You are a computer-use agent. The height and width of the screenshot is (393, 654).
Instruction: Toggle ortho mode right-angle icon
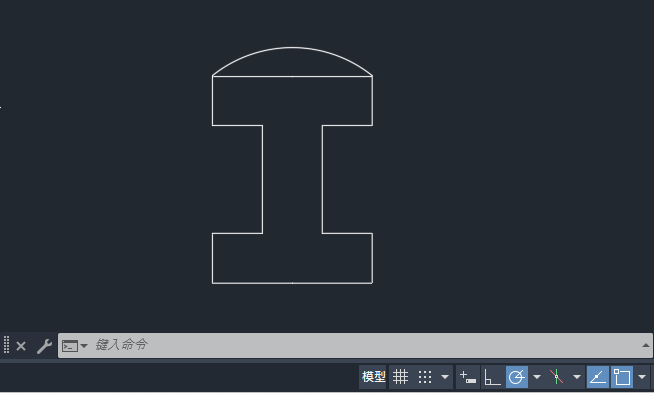pos(492,377)
